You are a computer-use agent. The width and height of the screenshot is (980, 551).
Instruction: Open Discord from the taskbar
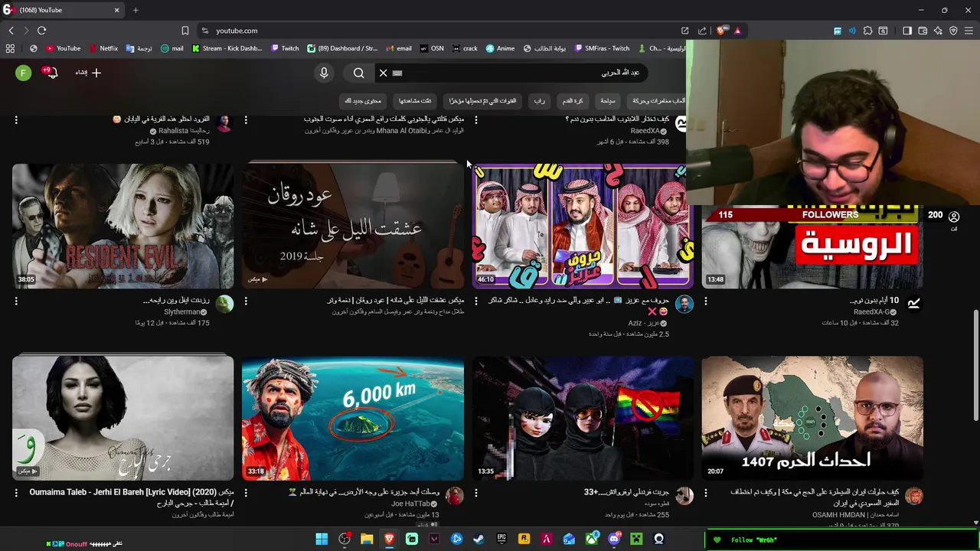[x=614, y=540]
